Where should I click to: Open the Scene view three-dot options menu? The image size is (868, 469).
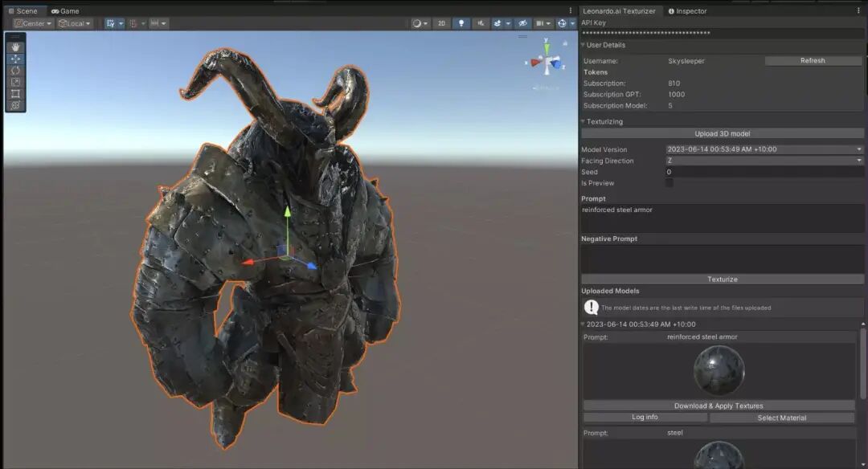(571, 10)
